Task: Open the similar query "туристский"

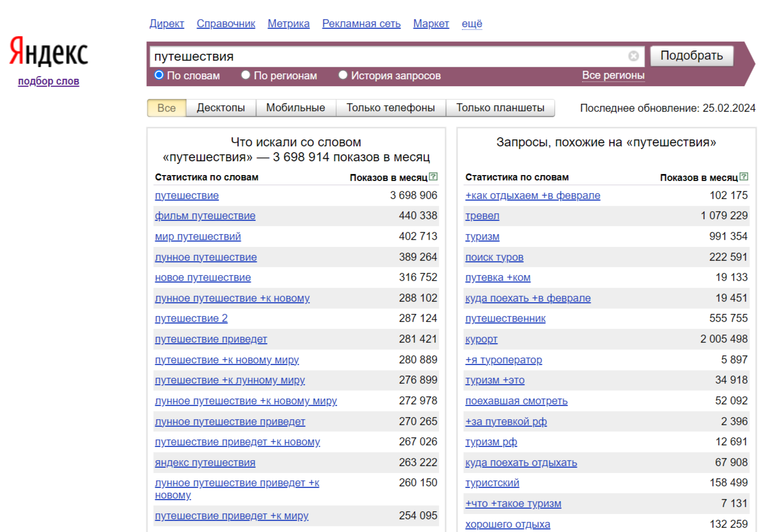Action: click(492, 483)
